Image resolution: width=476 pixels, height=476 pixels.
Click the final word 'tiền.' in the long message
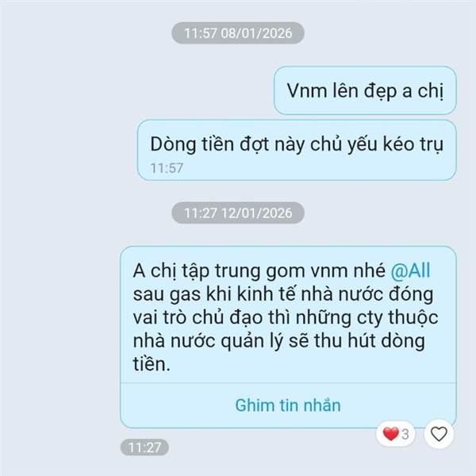(152, 363)
